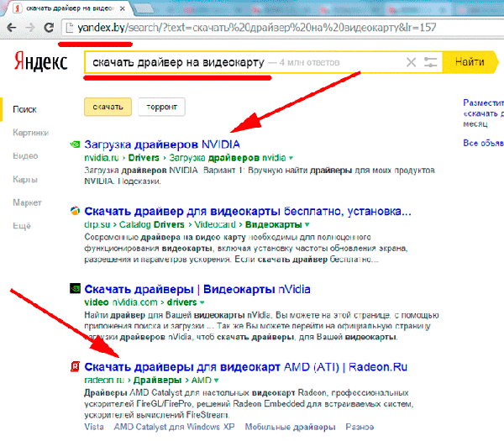Screen dimensions: 504x441
Task: Open the Разное sitelink
Action: pyautogui.click(x=360, y=428)
